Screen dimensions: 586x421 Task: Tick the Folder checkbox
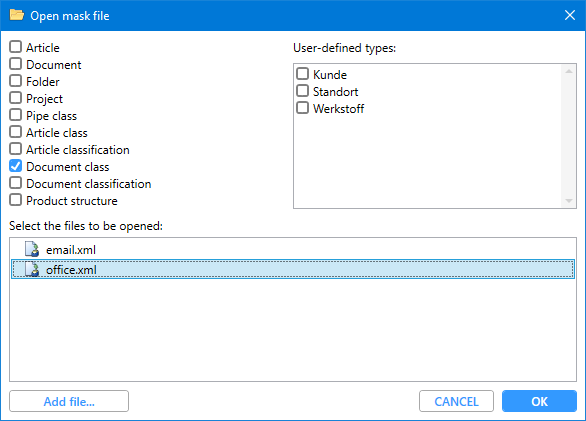pos(15,81)
